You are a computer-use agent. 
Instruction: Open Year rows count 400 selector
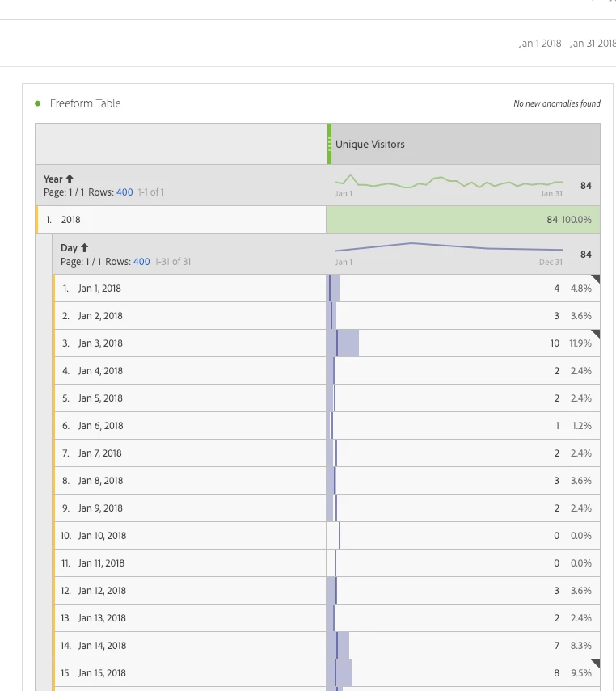click(x=124, y=192)
